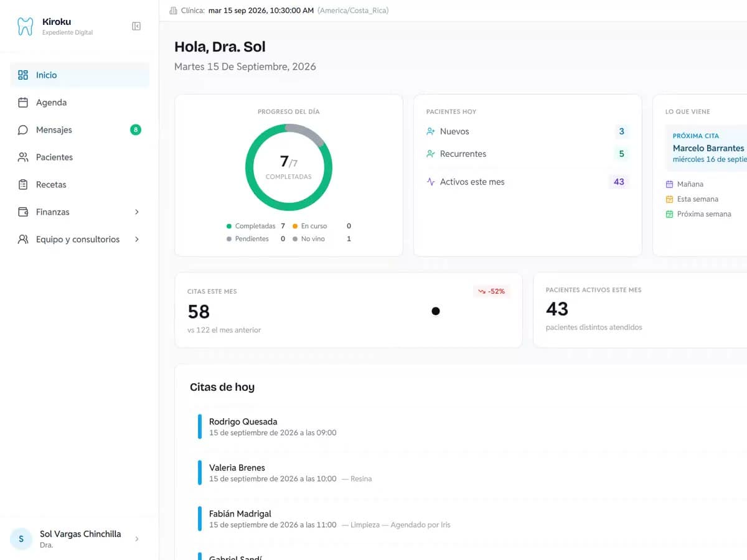Select the Recetas menu item
Image resolution: width=747 pixels, height=560 pixels.
click(x=80, y=185)
